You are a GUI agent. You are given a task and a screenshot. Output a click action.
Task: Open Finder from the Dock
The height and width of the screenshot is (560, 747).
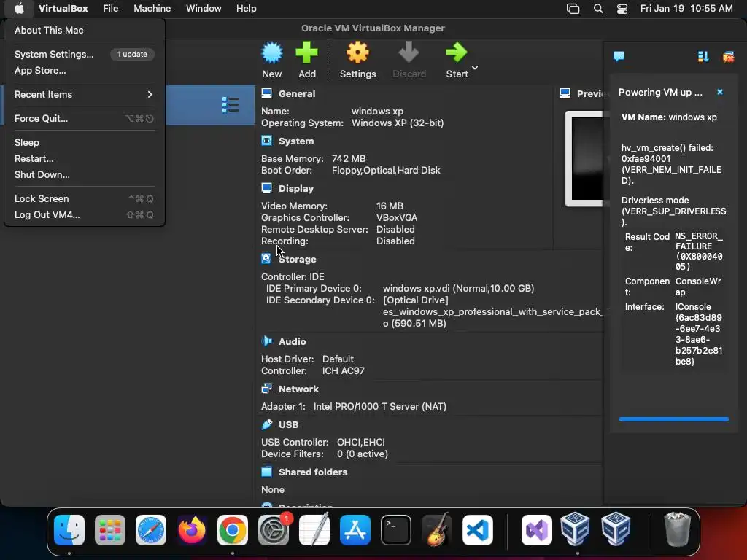coord(69,529)
